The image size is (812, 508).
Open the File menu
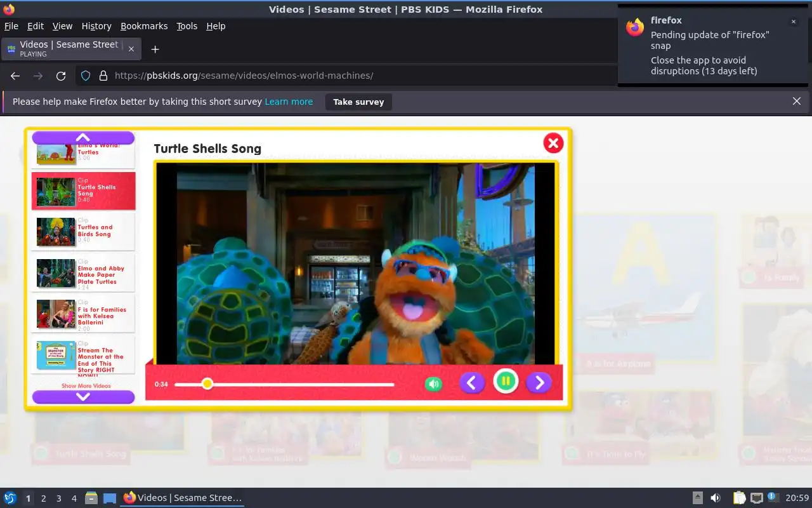[x=11, y=26]
